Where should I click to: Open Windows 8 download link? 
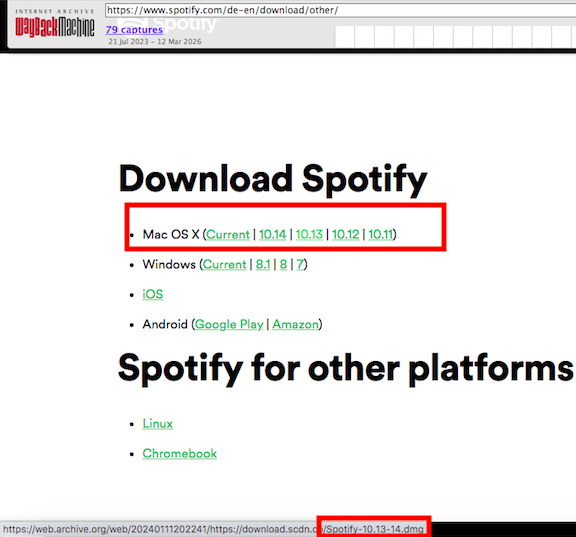[x=283, y=264]
